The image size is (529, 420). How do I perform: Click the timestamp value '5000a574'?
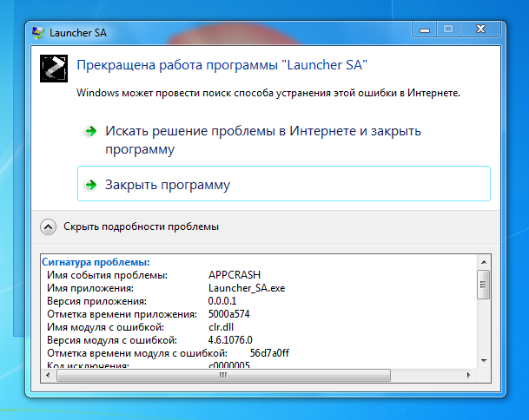228,314
